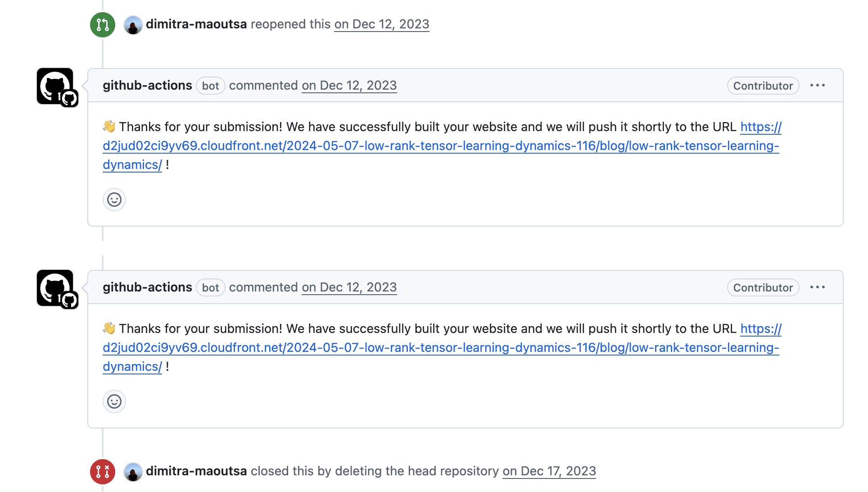Open second github-actions author name link

point(147,287)
